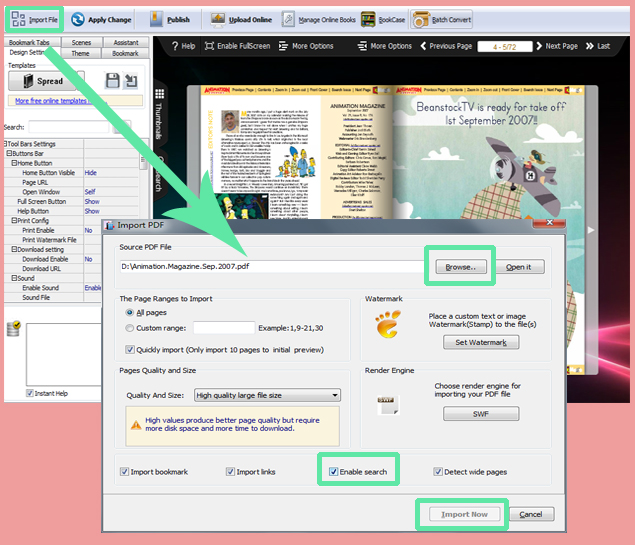Image resolution: width=635 pixels, height=545 pixels.
Task: Click the save template floppy icon
Action: tap(112, 81)
